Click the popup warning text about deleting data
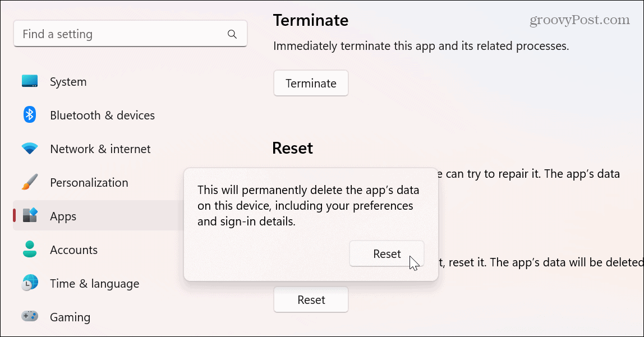This screenshot has width=644, height=337. click(x=309, y=206)
